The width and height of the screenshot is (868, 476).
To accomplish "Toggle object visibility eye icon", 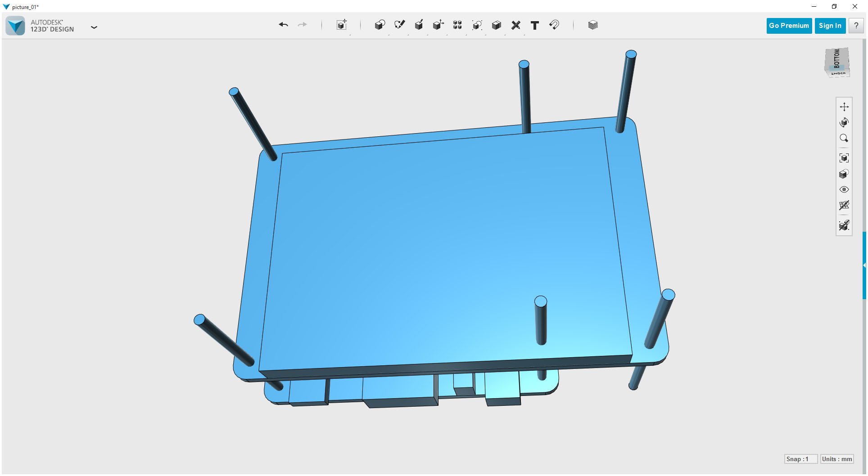I will 844,189.
